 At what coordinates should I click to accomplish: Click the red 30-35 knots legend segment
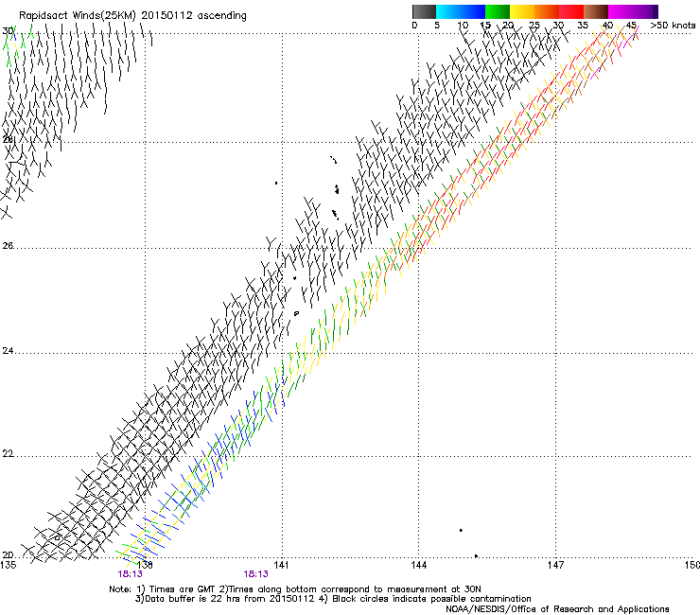tap(571, 11)
